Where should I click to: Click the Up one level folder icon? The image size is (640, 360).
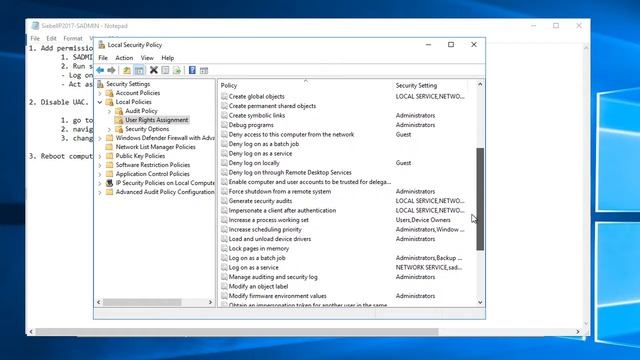pos(127,70)
